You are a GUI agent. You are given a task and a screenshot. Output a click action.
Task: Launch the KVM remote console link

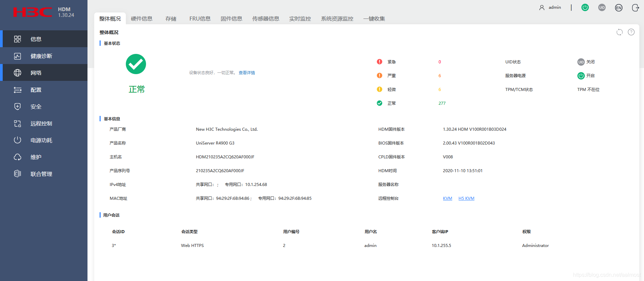pos(448,198)
